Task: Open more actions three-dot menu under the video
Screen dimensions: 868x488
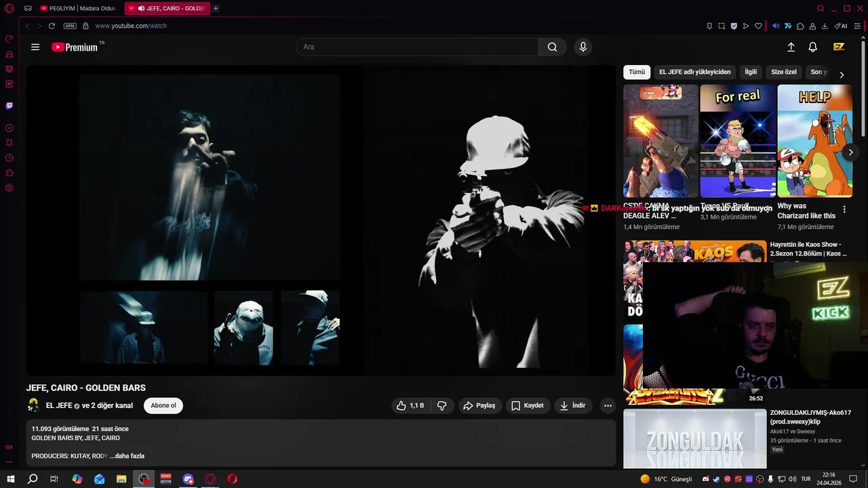Action: click(608, 405)
